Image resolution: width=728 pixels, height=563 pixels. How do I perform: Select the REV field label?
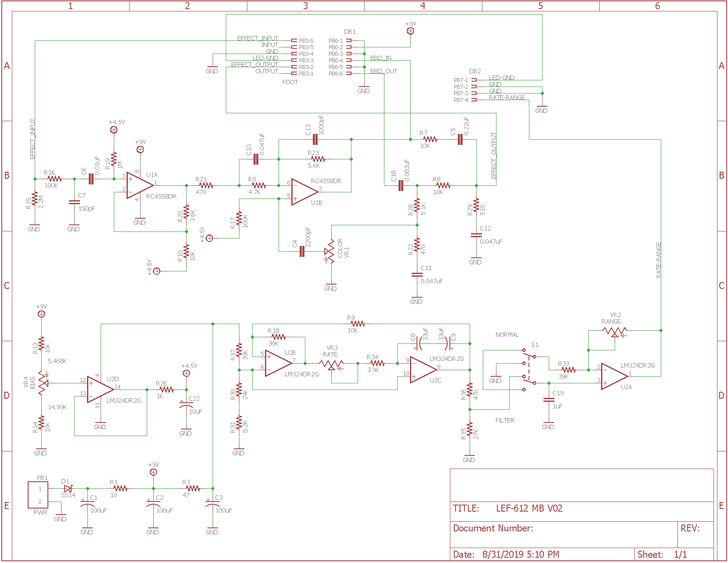pyautogui.click(x=690, y=528)
